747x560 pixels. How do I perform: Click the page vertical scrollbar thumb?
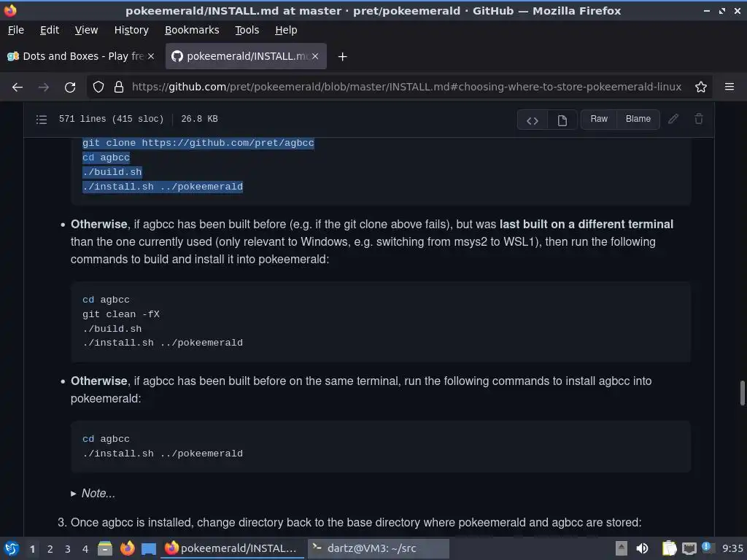[742, 393]
